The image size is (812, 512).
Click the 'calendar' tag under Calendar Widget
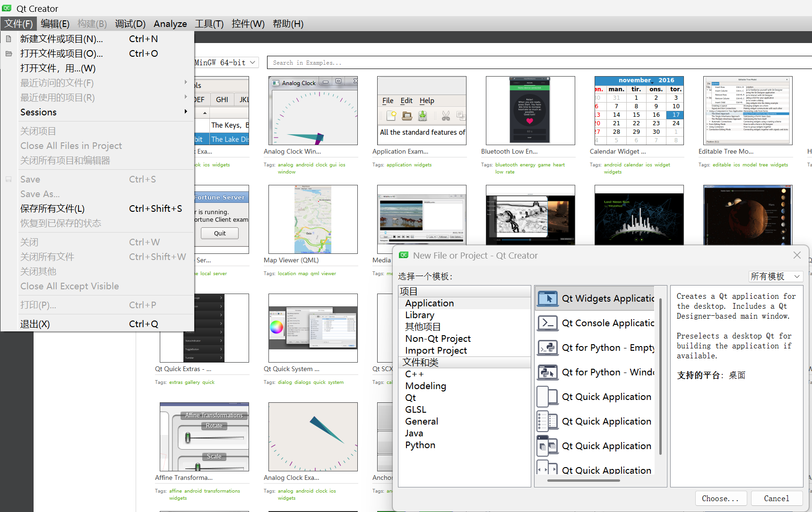coord(633,165)
